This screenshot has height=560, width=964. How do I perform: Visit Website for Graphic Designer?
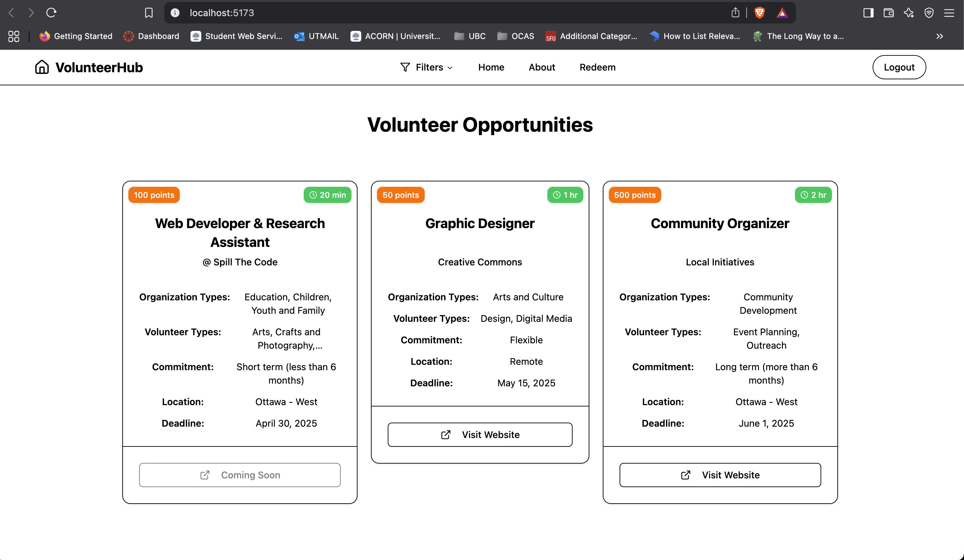tap(480, 435)
